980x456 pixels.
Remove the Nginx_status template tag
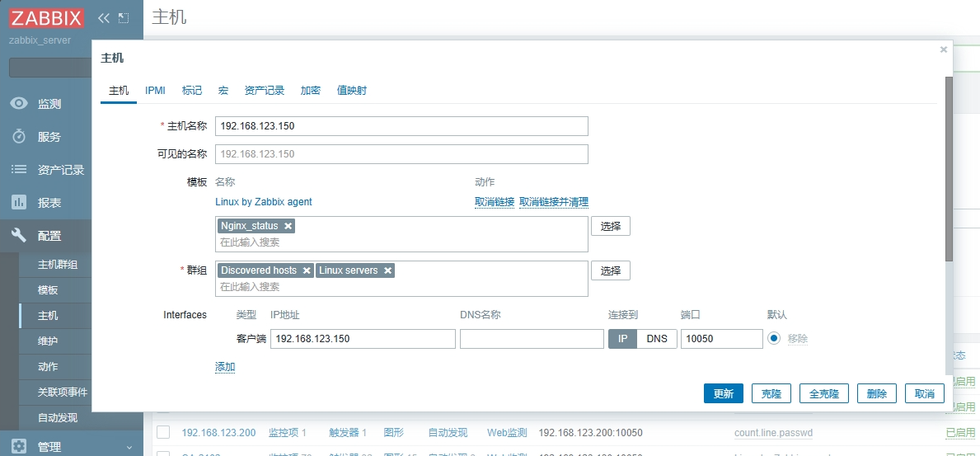click(288, 226)
